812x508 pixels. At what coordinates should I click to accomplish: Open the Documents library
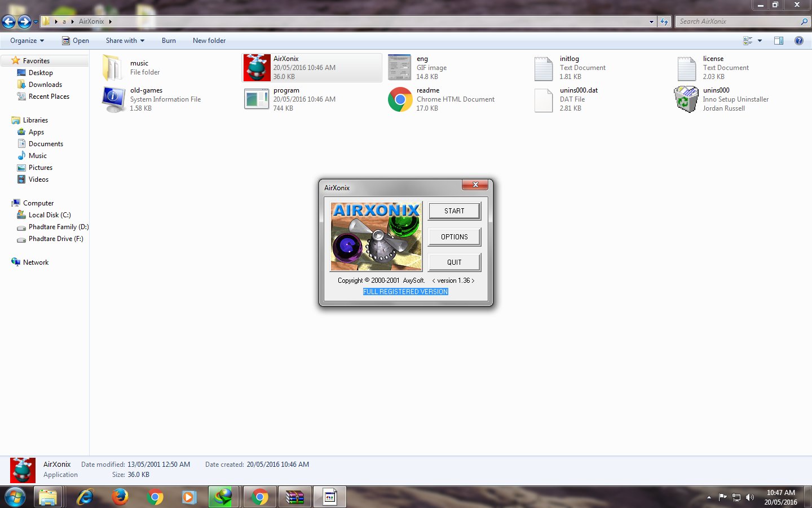(x=46, y=144)
